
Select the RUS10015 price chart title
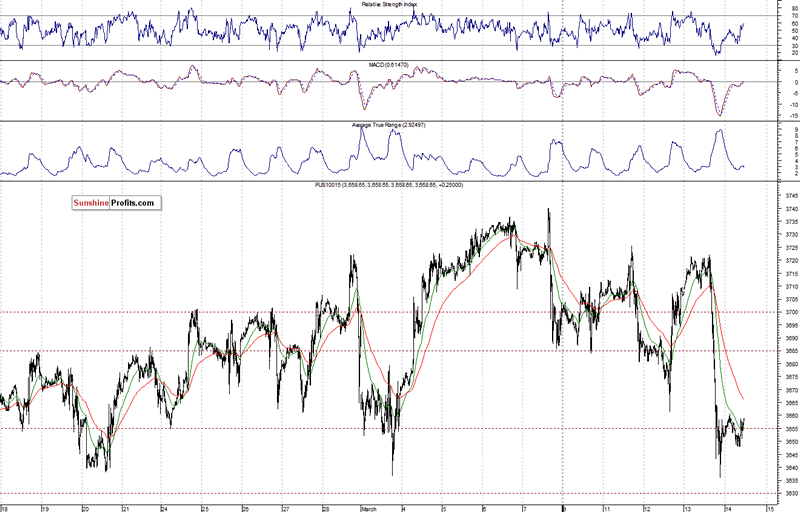[x=389, y=185]
